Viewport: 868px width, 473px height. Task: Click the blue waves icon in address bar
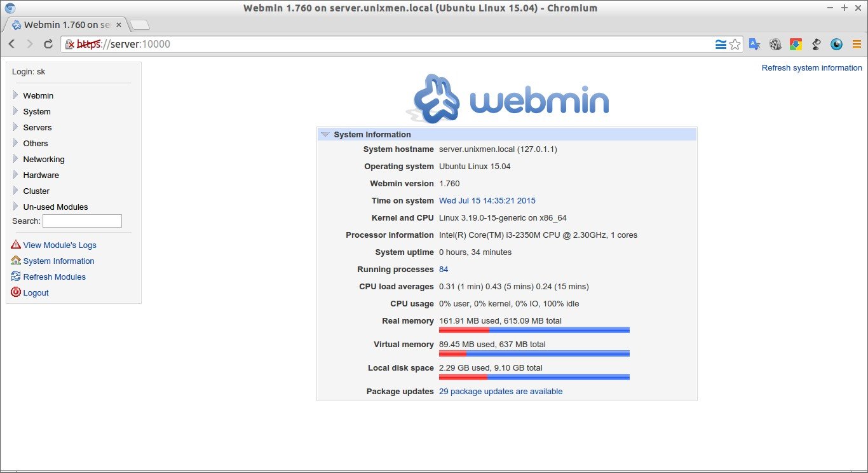721,45
